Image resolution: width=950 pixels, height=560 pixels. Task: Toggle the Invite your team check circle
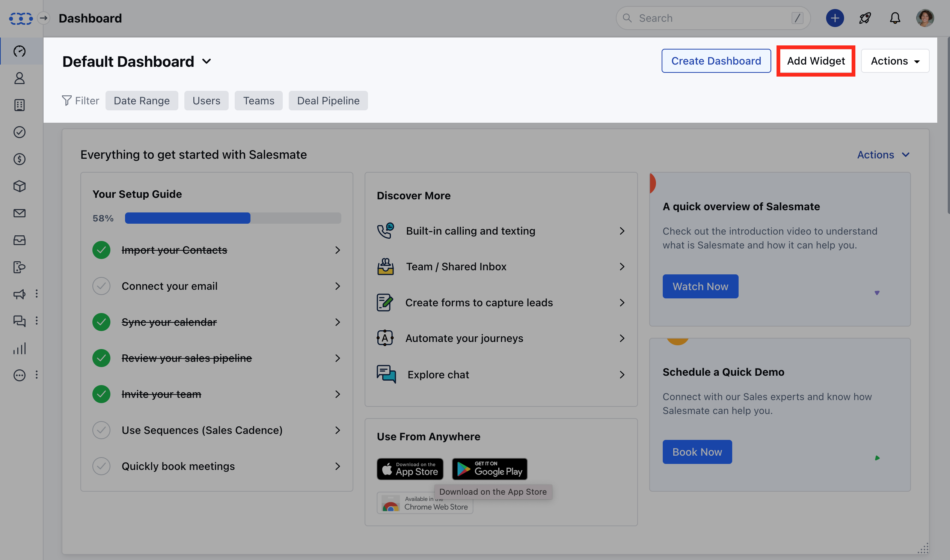[101, 394]
